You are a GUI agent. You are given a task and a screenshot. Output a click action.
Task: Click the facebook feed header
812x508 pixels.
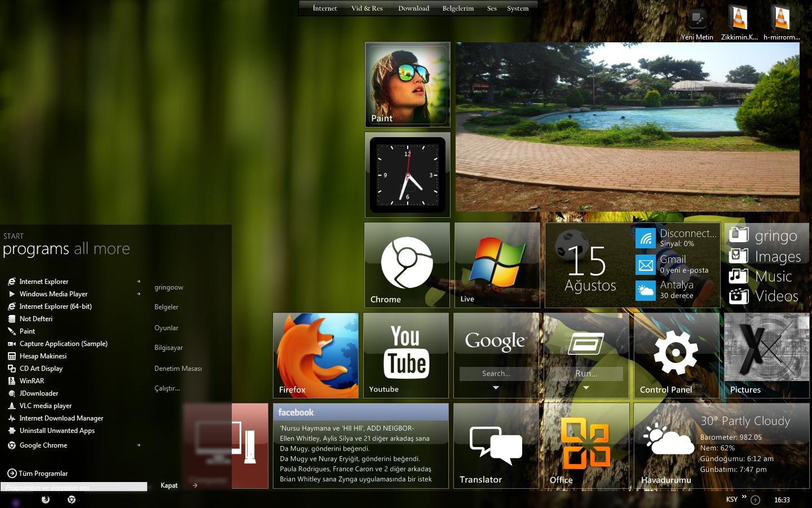[361, 412]
